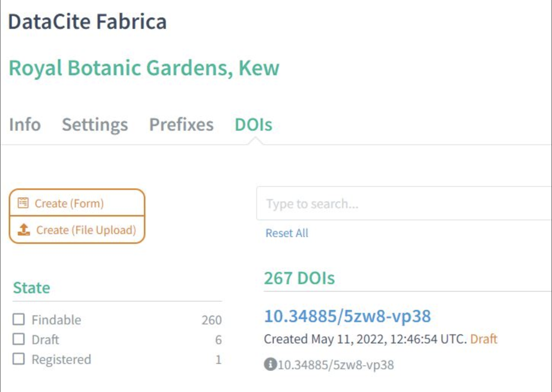
Task: Click the Draft status label on the DOI
Action: point(484,338)
